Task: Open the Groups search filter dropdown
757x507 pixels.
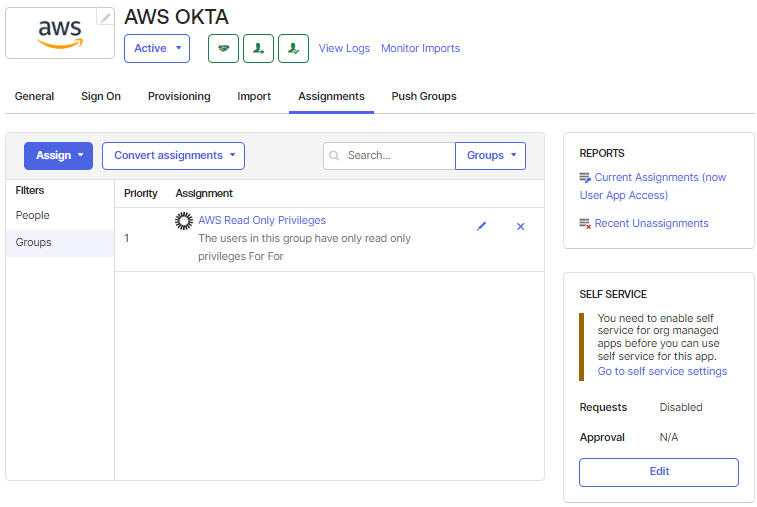Action: coord(490,155)
